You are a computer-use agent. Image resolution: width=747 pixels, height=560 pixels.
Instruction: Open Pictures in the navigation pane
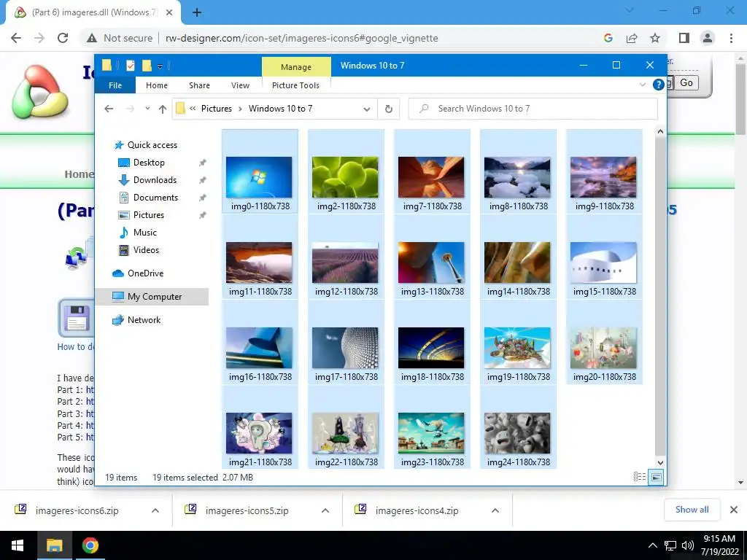(149, 215)
